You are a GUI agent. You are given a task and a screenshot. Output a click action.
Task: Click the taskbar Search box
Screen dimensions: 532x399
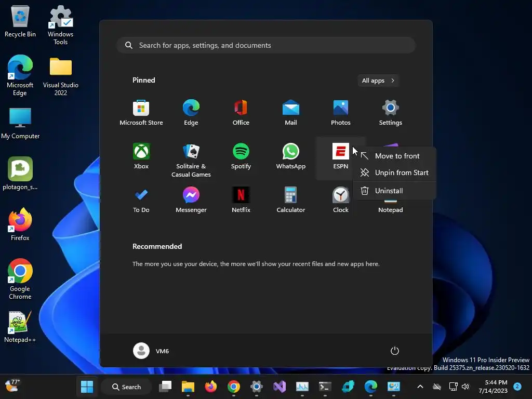(126, 387)
